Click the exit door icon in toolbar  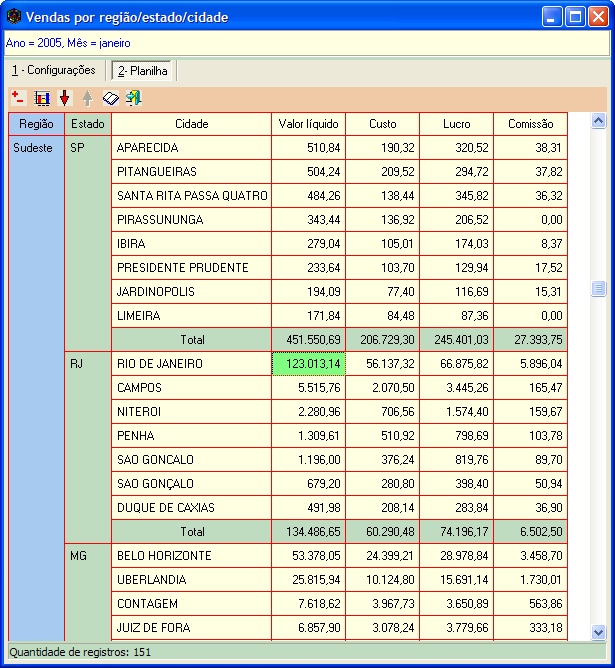134,98
